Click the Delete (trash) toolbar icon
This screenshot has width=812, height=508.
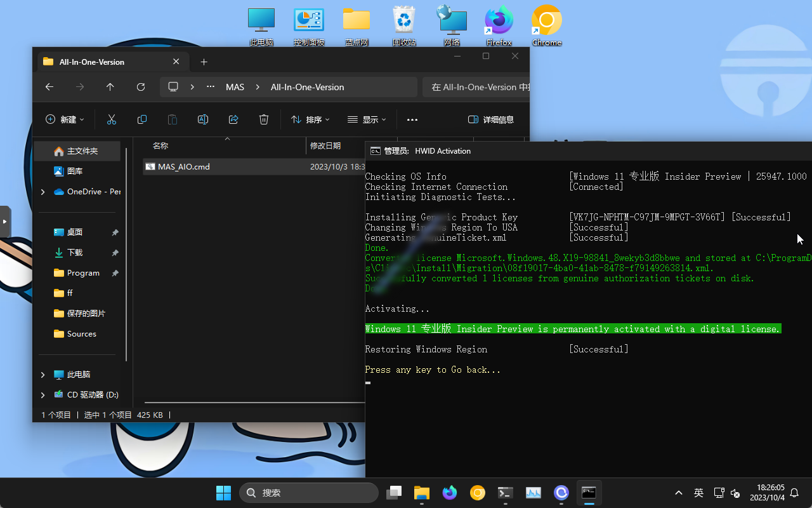pos(264,119)
